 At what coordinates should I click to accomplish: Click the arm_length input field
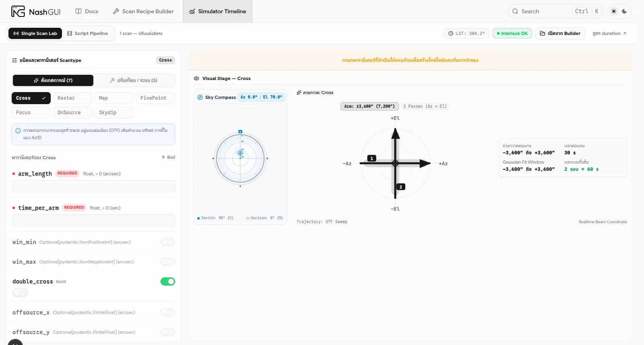94,186
